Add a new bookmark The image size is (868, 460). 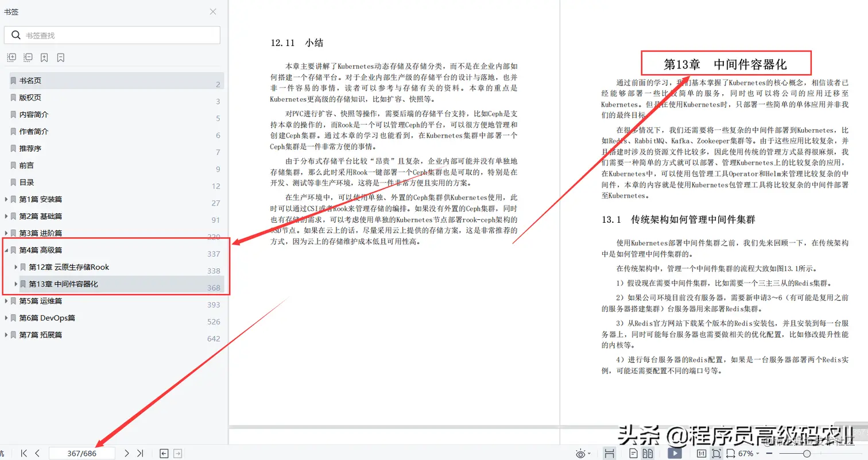point(44,57)
